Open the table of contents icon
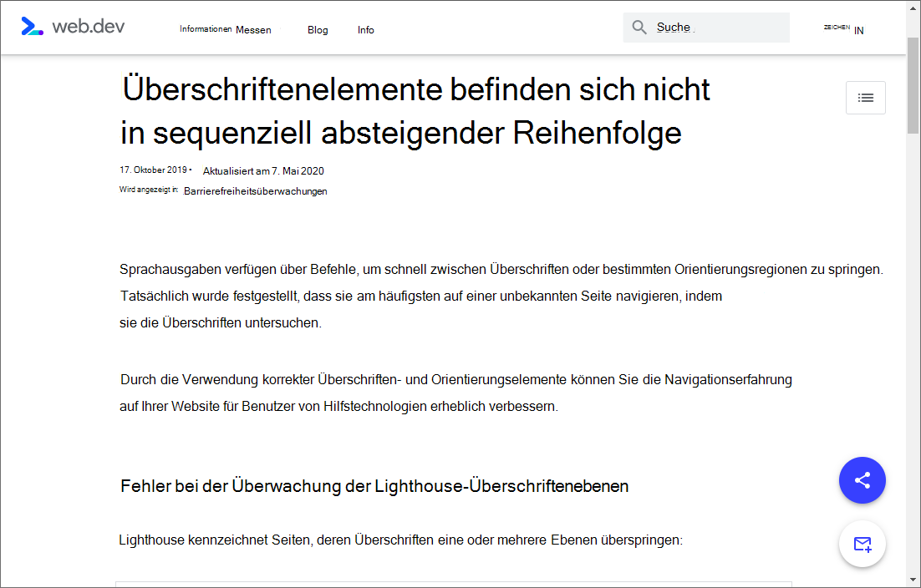The width and height of the screenshot is (921, 588). [x=865, y=98]
